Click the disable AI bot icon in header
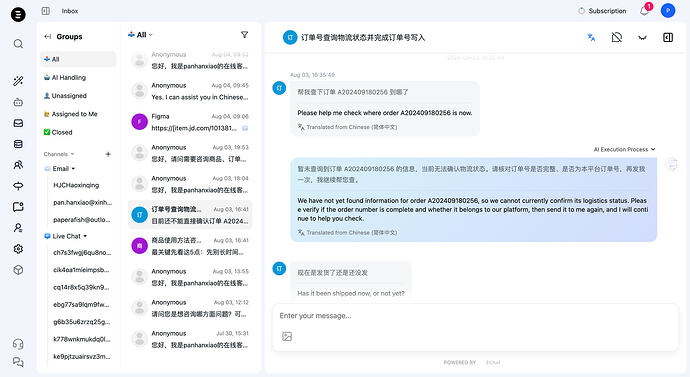690x377 pixels. (x=617, y=37)
